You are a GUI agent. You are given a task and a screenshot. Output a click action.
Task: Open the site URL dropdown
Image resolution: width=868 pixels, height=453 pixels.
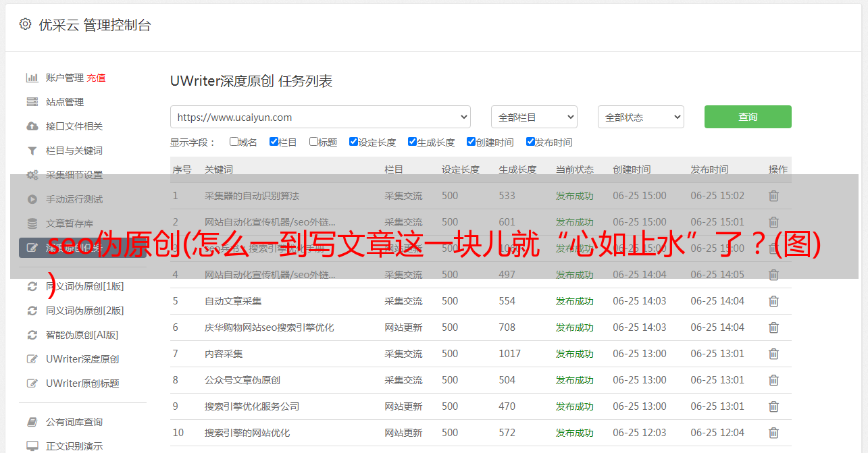coord(320,117)
